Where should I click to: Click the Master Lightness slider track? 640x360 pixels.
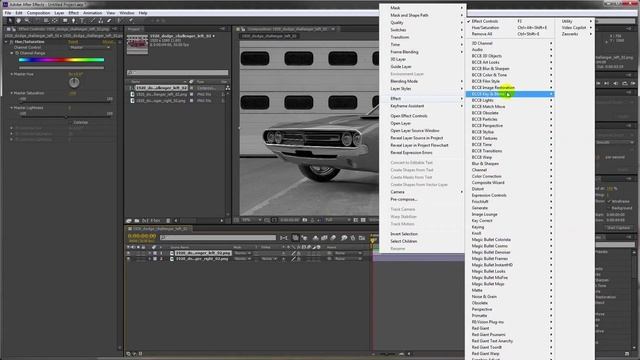pos(66,117)
